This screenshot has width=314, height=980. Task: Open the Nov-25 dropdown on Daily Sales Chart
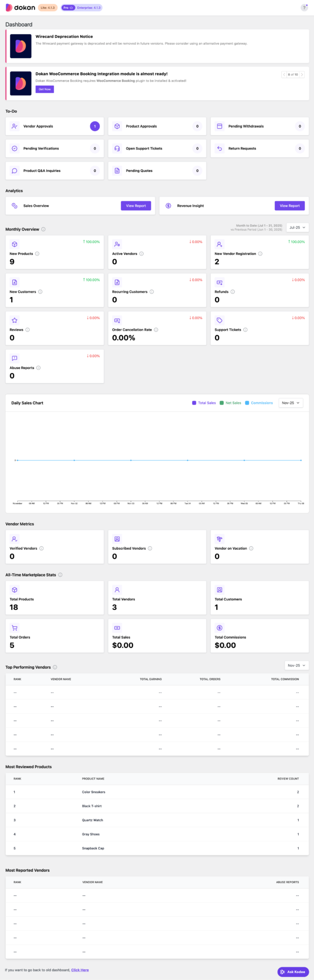coord(291,403)
